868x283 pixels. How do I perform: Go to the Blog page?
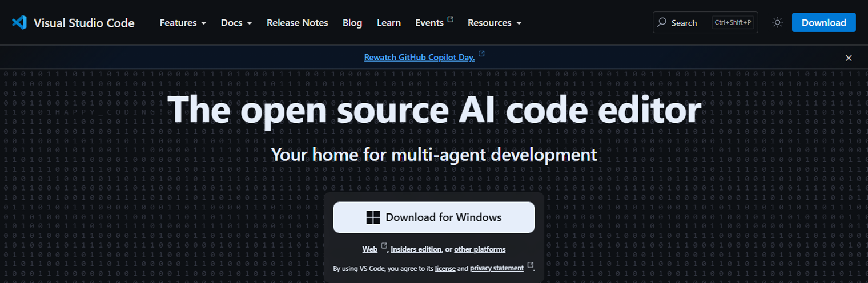tap(352, 23)
